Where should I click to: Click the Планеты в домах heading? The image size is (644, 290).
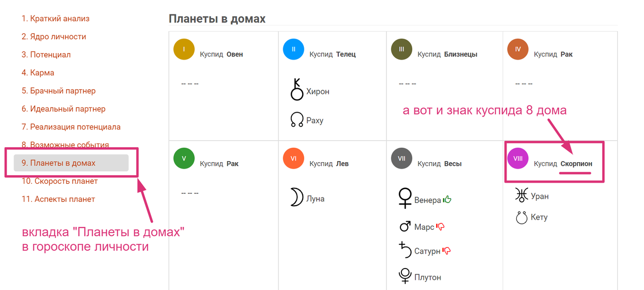tap(217, 19)
